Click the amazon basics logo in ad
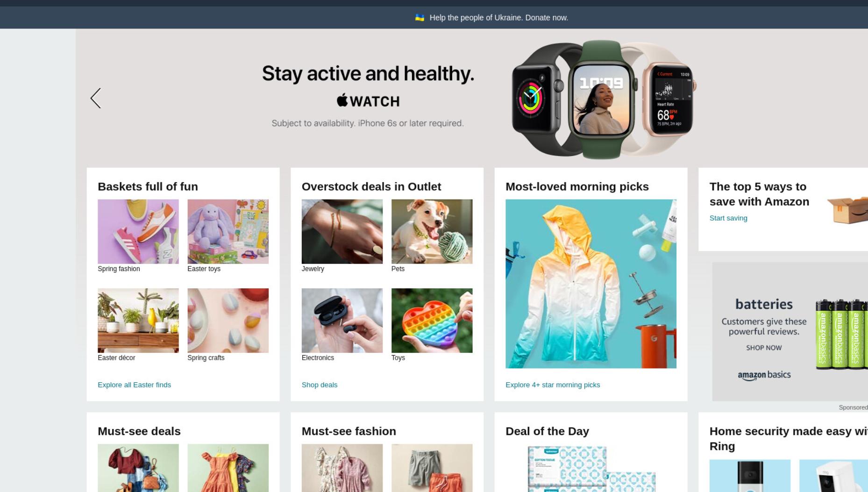Viewport: 868px width, 492px height. (x=764, y=375)
